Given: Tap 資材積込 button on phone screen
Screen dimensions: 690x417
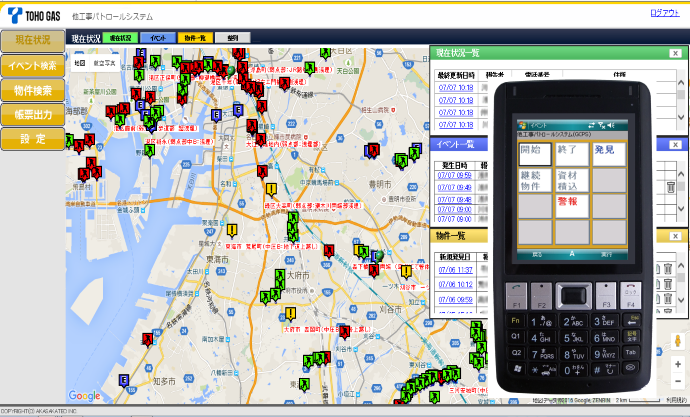Looking at the screenshot, I should (572, 180).
